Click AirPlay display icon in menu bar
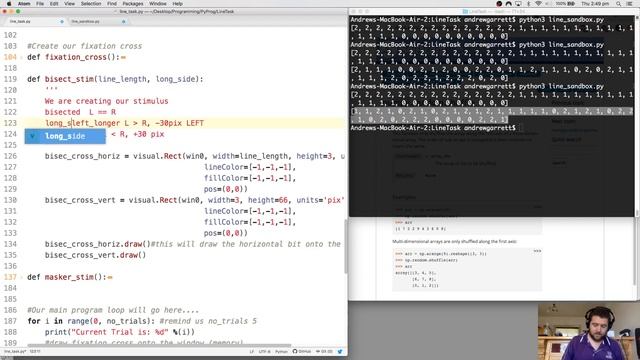The height and width of the screenshot is (360, 640). click(518, 4)
